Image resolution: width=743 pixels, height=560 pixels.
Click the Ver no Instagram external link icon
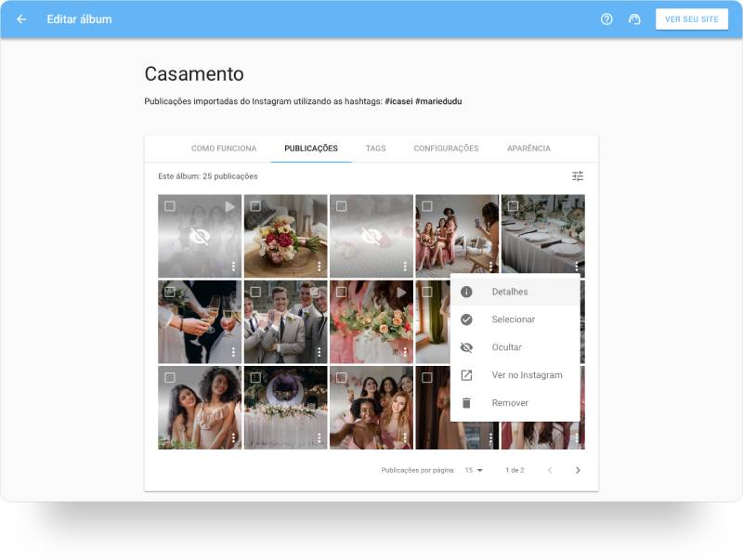(466, 374)
